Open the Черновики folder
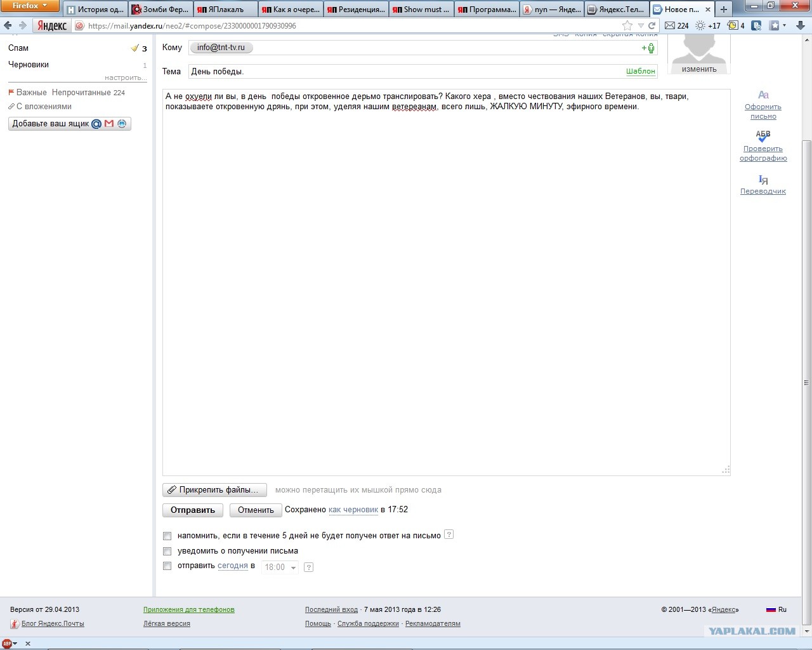812x650 pixels. pyautogui.click(x=29, y=65)
